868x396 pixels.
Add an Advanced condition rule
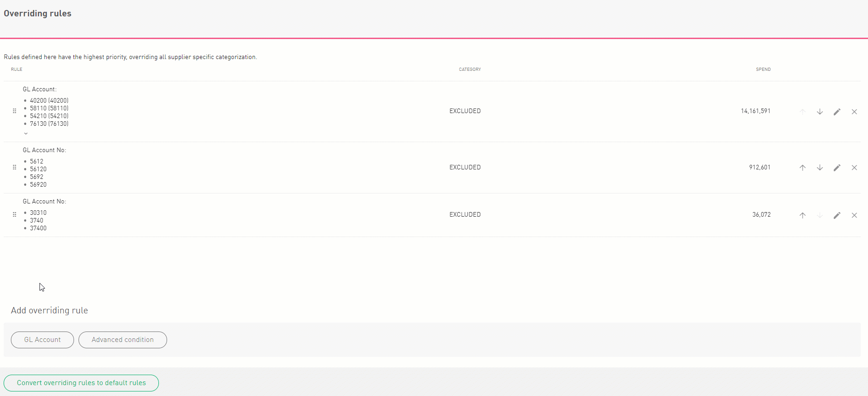123,340
